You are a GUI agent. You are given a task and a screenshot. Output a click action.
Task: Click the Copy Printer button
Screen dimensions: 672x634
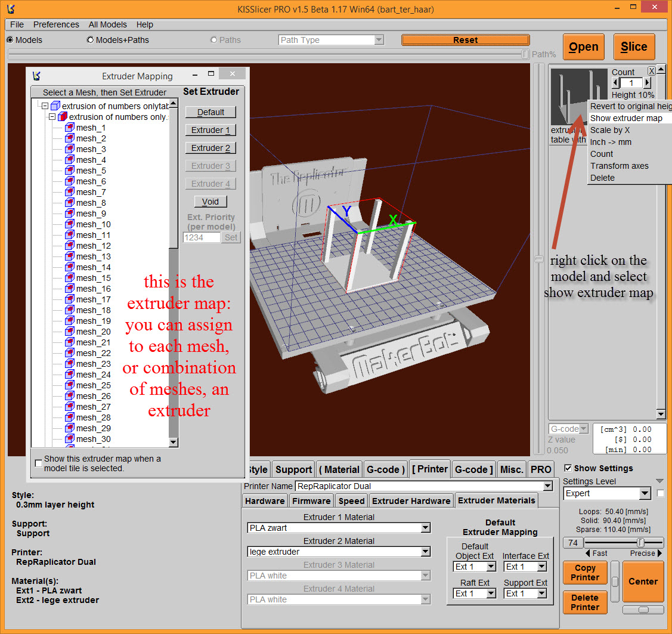pyautogui.click(x=585, y=573)
